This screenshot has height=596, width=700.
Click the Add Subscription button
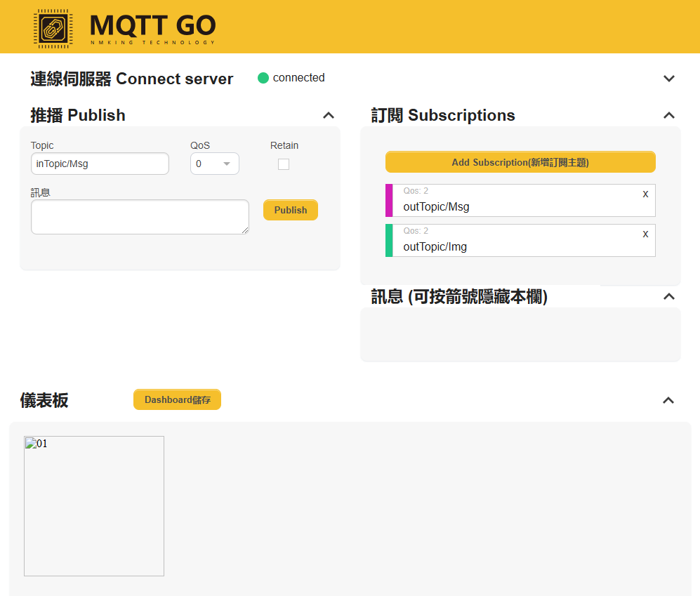click(520, 162)
